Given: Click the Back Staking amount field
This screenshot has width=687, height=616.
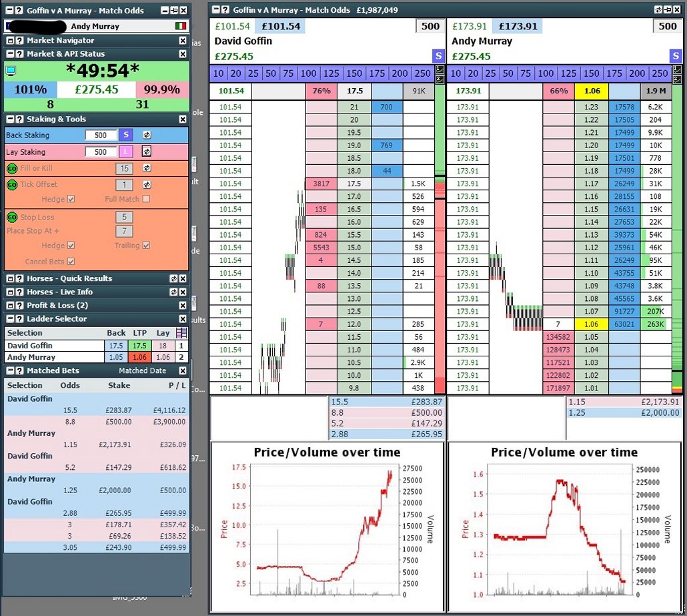Looking at the screenshot, I should tap(101, 135).
